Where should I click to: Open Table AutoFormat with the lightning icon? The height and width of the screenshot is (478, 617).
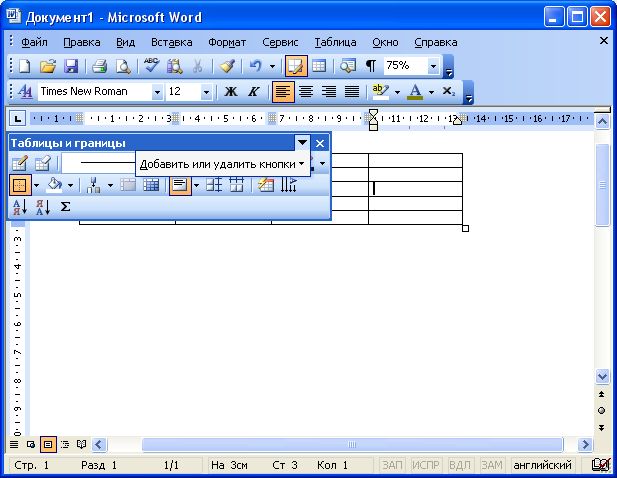(266, 185)
